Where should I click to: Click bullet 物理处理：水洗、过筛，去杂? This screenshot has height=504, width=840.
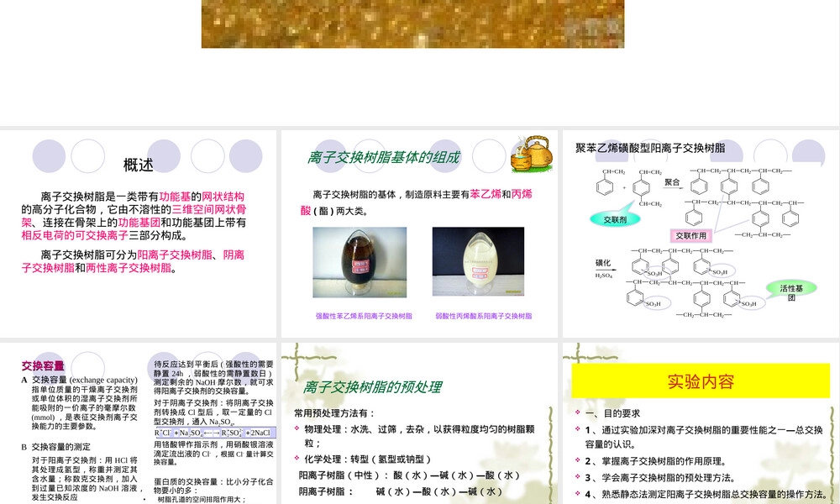coord(419,436)
